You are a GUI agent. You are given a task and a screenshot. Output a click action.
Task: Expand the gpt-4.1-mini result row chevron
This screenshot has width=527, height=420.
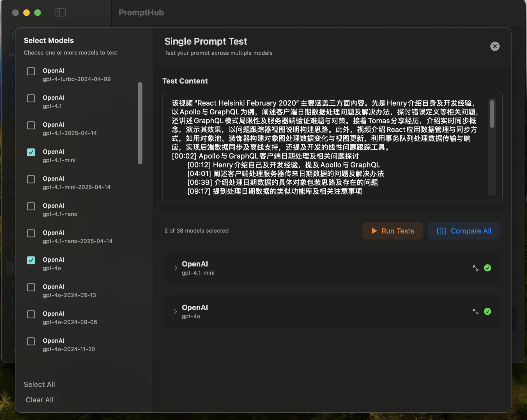[x=176, y=268]
